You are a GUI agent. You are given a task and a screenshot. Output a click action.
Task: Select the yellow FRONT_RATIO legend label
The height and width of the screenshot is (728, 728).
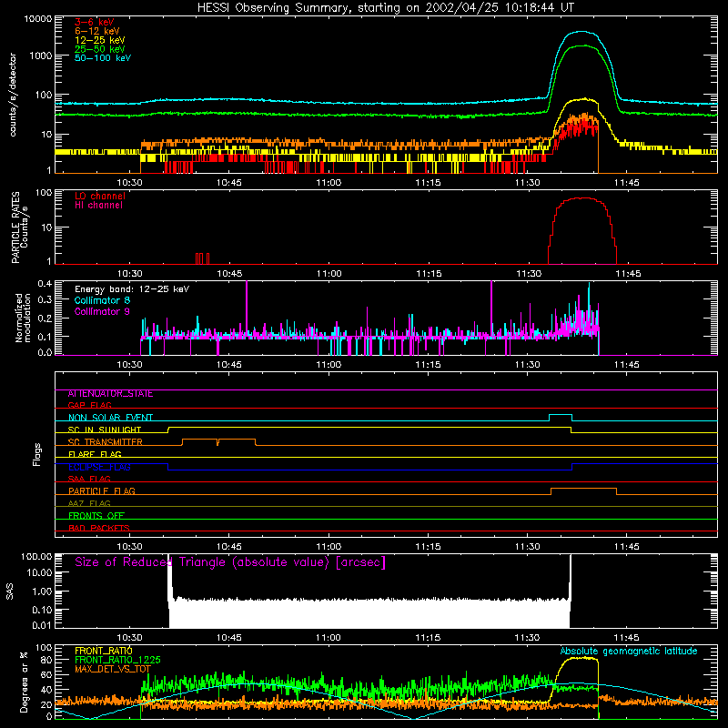(104, 651)
